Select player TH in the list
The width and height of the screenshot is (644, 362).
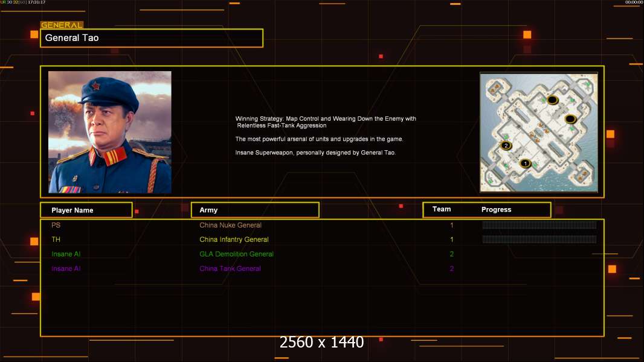[56, 240]
